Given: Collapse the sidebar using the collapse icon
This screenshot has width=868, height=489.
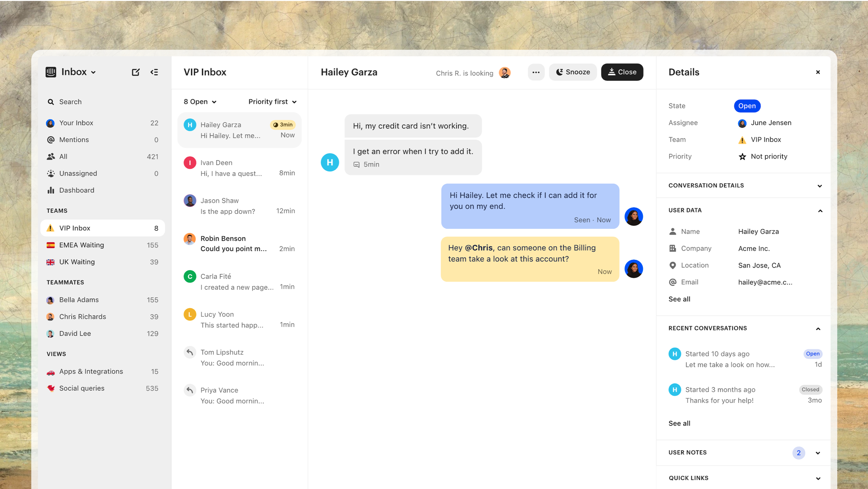Looking at the screenshot, I should point(154,72).
